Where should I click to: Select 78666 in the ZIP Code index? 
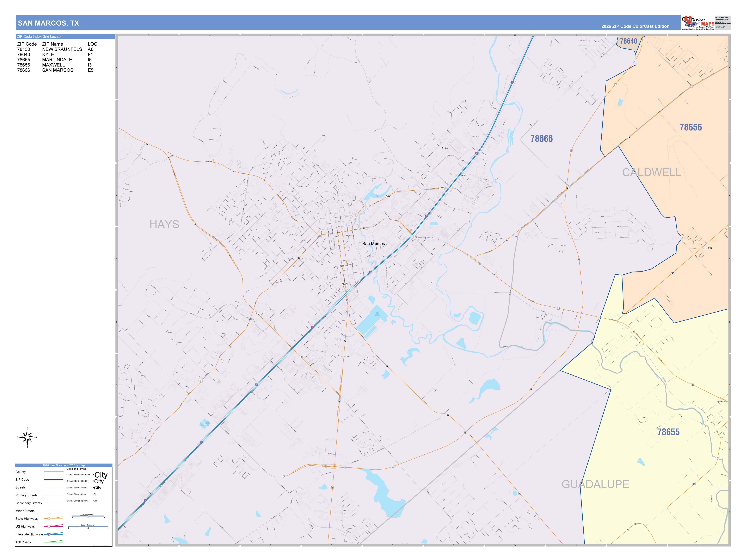24,70
